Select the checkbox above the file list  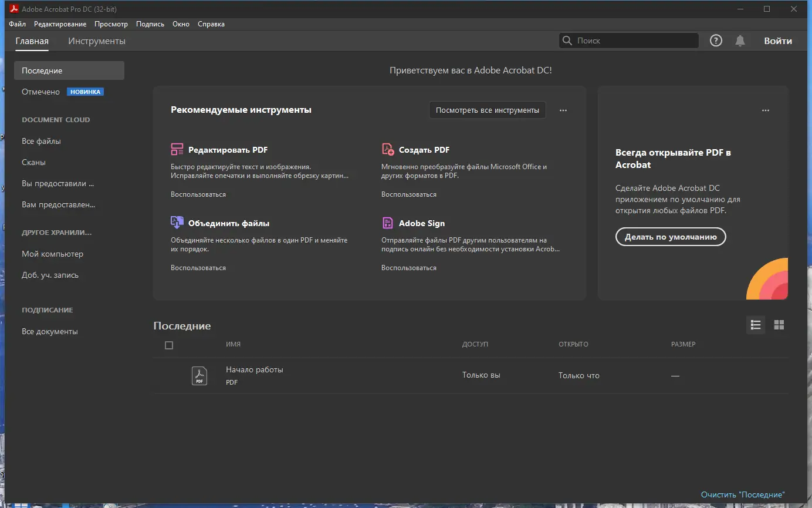coord(169,345)
